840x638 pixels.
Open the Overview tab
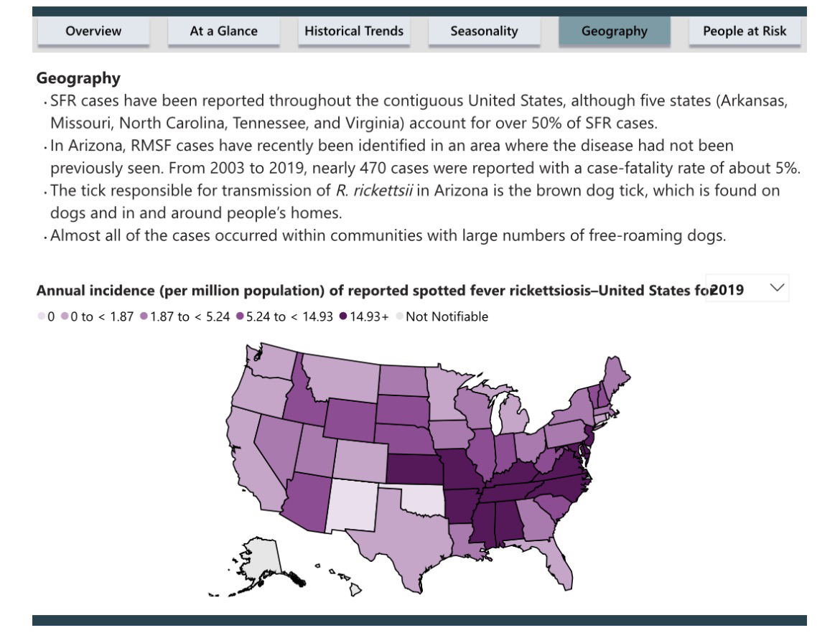[93, 31]
